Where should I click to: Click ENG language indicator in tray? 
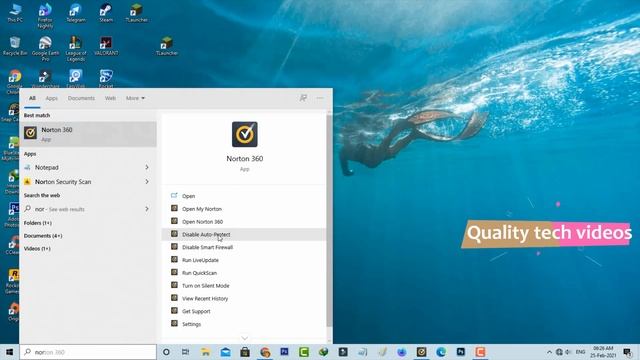(580, 352)
